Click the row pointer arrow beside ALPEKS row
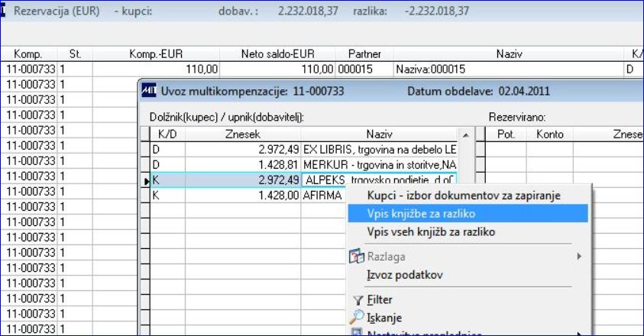 tap(147, 181)
